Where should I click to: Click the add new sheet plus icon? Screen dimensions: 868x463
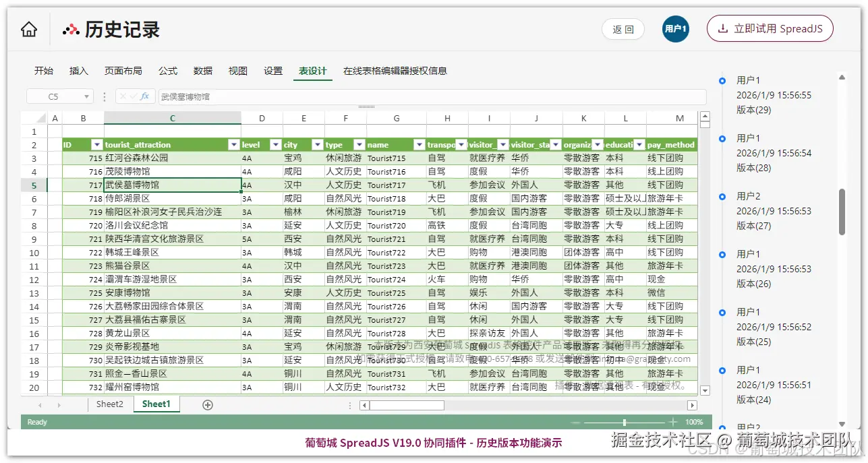(207, 404)
